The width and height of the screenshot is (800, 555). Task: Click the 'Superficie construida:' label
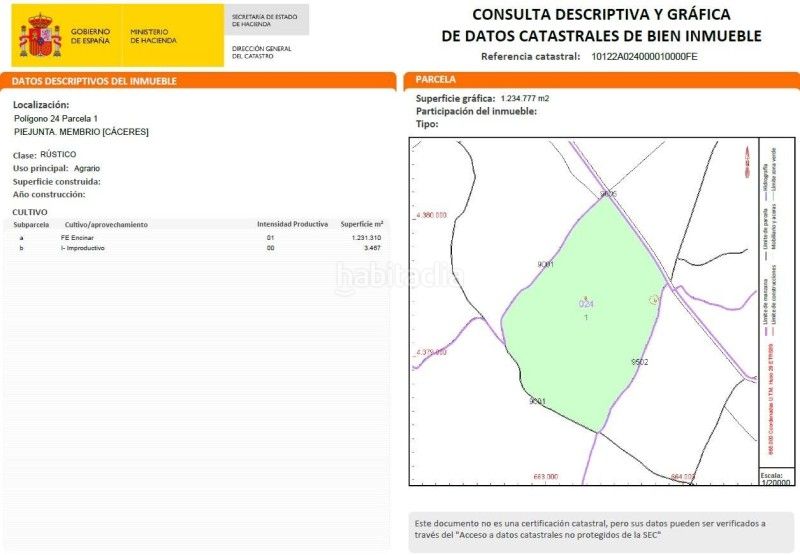click(x=57, y=182)
